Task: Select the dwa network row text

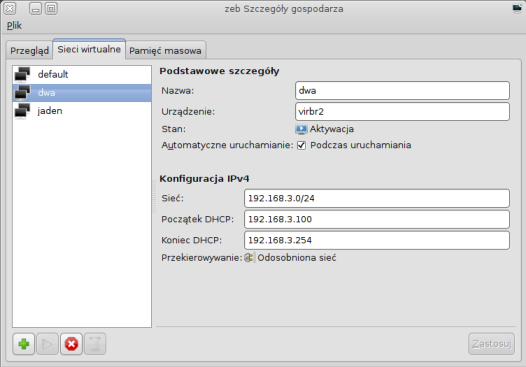Action: coord(47,93)
